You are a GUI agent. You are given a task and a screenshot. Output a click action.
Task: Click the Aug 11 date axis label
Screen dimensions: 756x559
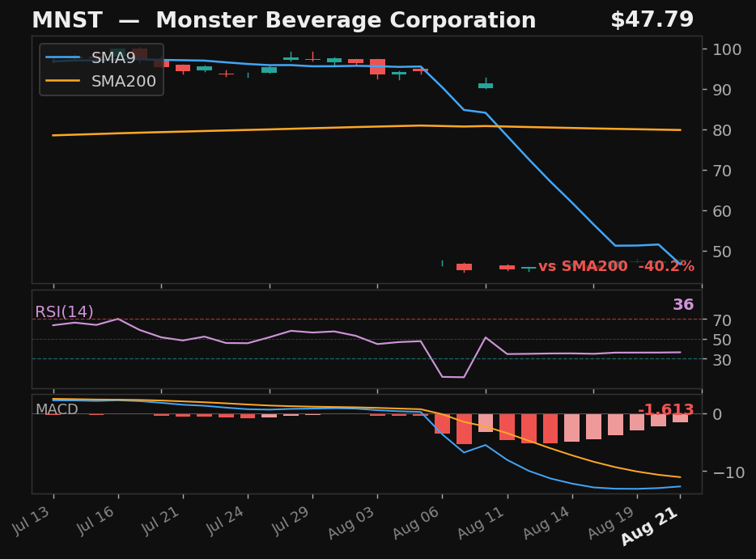click(x=481, y=523)
